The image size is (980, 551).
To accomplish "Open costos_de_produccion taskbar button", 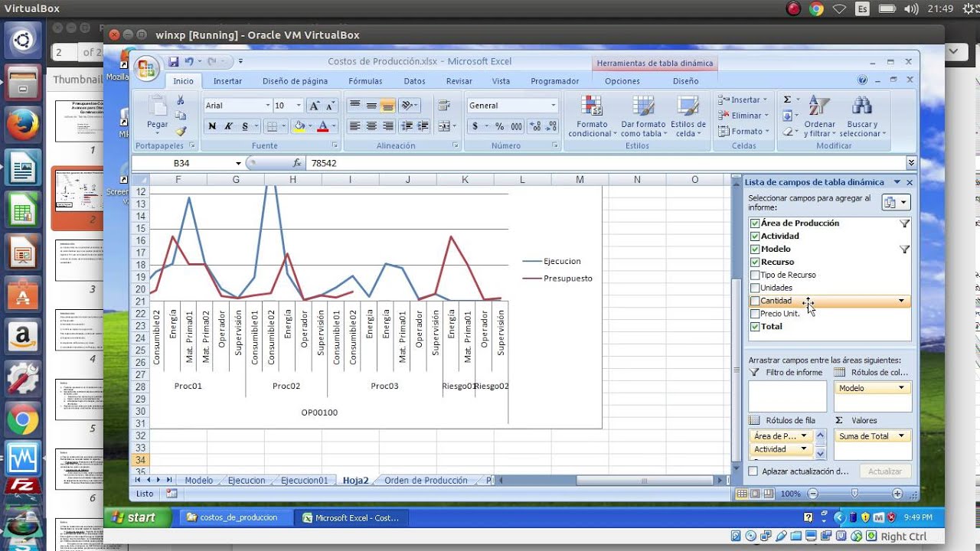I will [x=237, y=518].
